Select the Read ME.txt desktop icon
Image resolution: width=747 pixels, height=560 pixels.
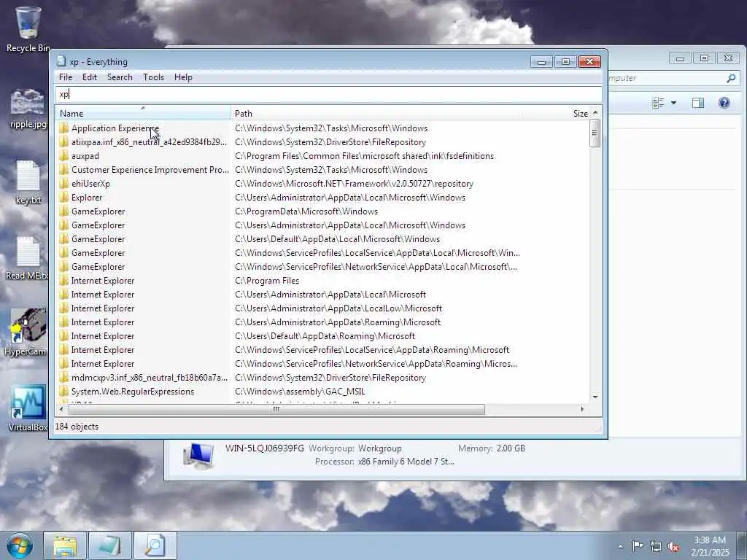point(27,259)
